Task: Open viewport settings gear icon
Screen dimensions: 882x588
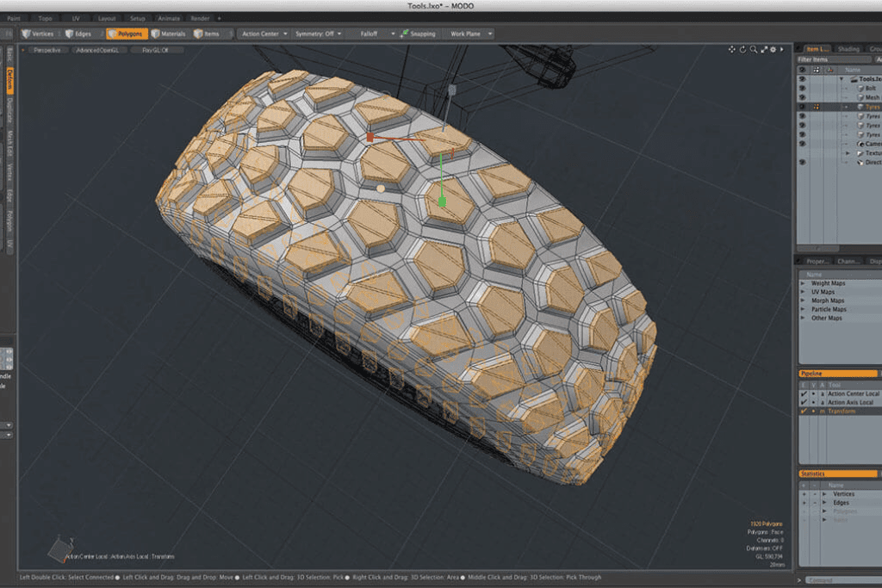Action: tap(773, 49)
